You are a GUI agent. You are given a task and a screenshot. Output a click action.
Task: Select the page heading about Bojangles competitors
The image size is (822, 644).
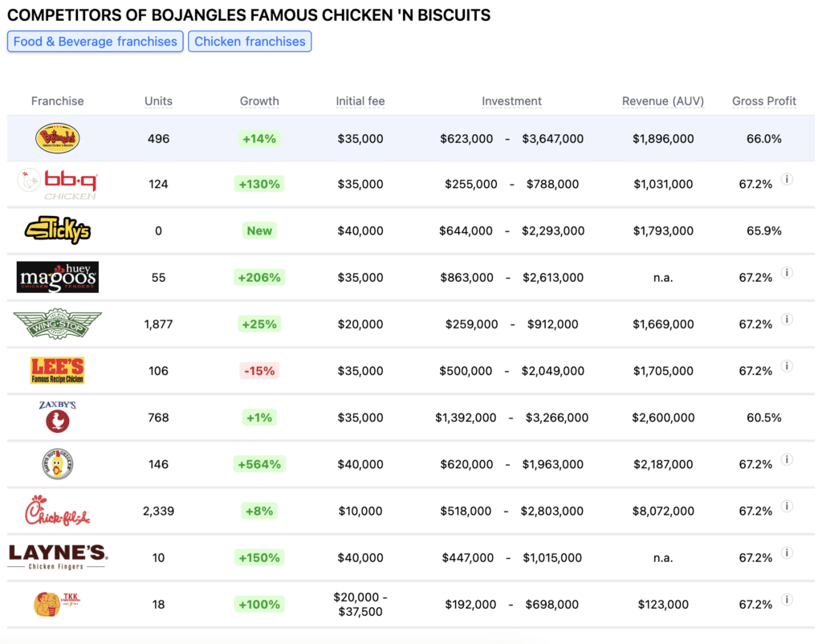[249, 15]
